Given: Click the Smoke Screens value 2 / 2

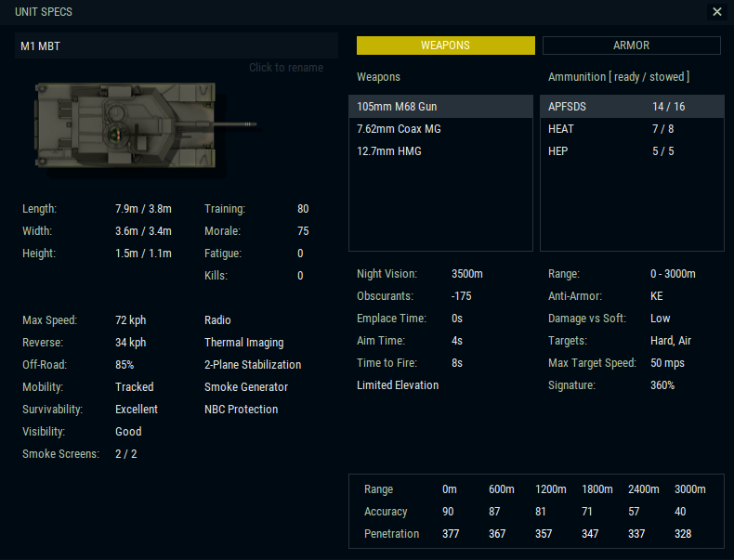Looking at the screenshot, I should (x=126, y=454).
